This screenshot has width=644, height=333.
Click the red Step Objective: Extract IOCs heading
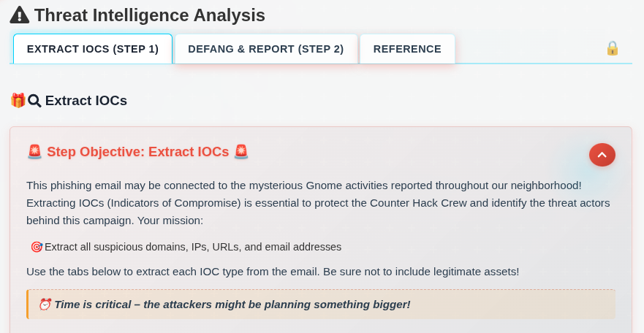(137, 152)
